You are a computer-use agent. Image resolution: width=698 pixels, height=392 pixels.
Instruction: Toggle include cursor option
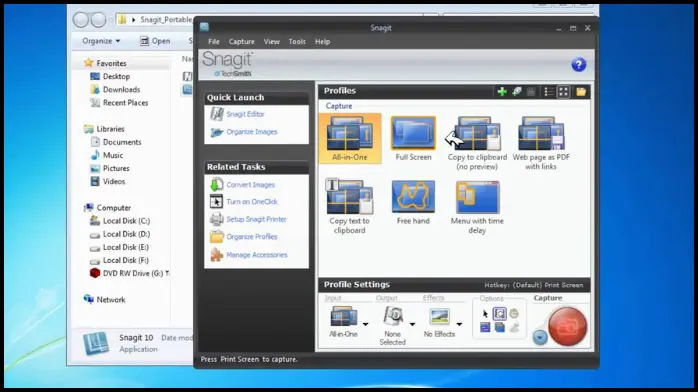click(x=485, y=314)
